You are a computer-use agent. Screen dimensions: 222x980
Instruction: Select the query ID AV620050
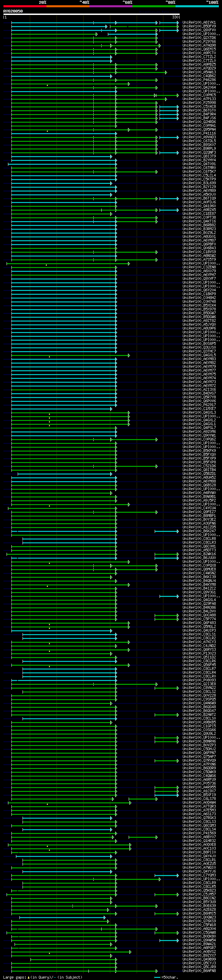pyautogui.click(x=13, y=11)
